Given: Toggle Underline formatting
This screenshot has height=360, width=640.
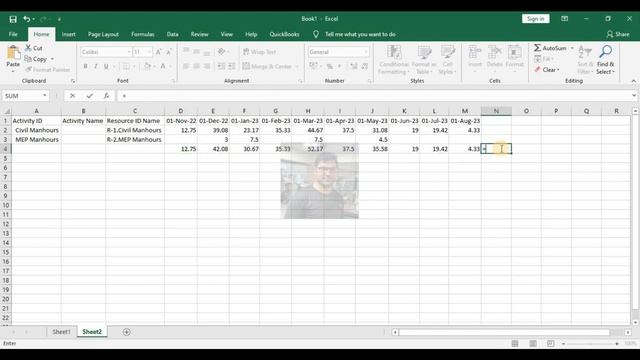Looking at the screenshot, I should coord(106,66).
